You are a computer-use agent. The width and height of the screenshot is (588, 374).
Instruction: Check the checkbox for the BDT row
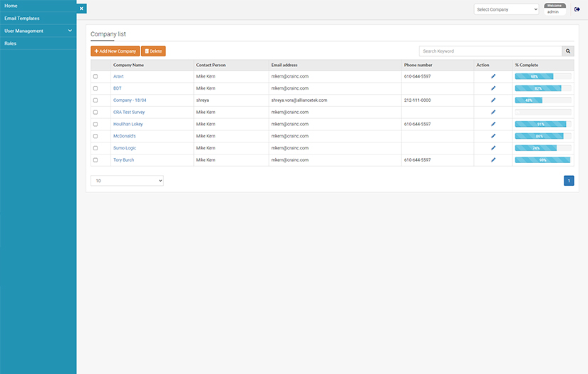(x=96, y=88)
